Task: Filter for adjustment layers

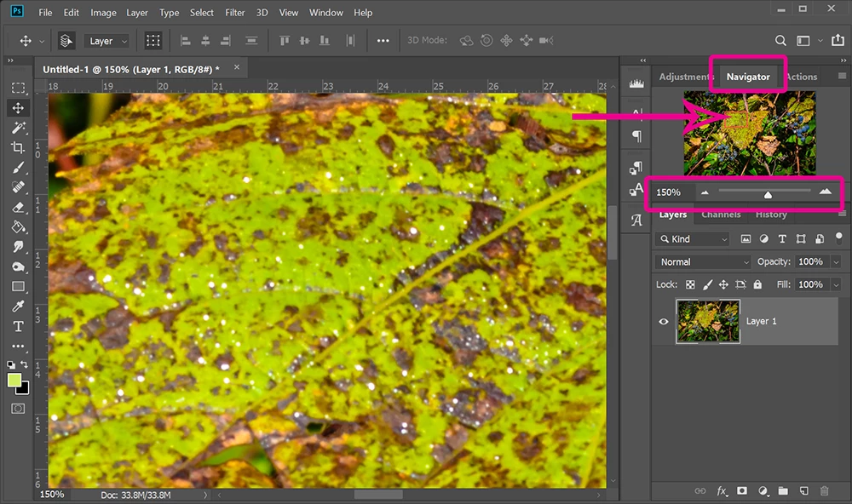Action: (764, 239)
